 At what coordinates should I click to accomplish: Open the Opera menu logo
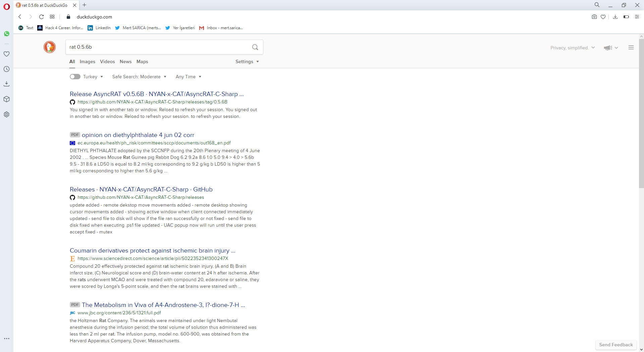pyautogui.click(x=6, y=6)
